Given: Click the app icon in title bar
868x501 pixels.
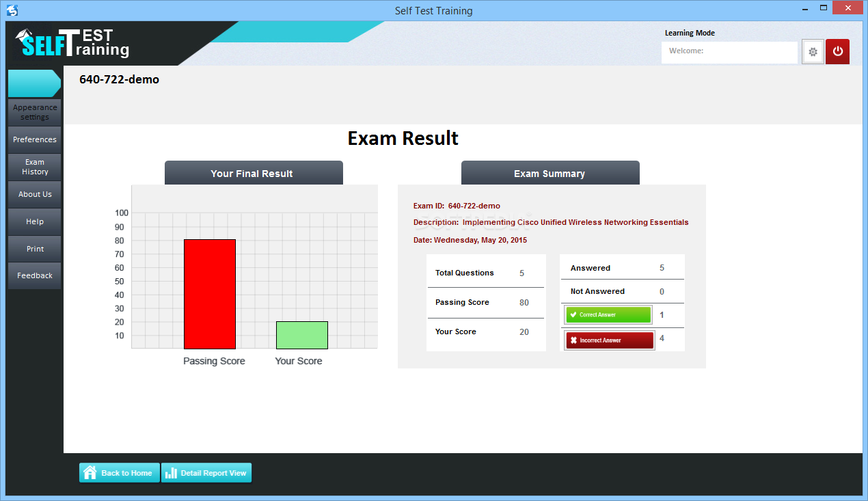Looking at the screenshot, I should tap(12, 10).
